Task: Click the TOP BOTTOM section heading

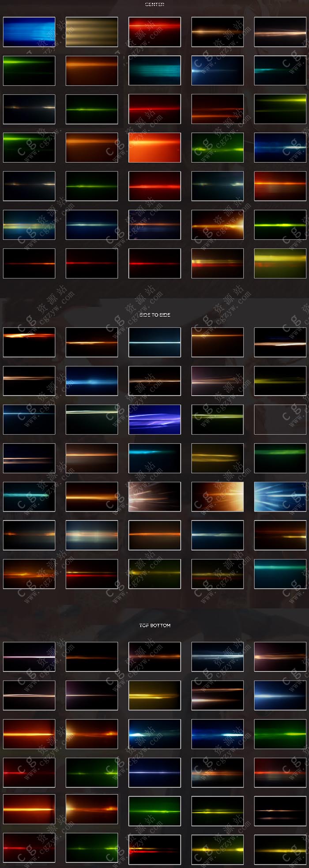Action: [154, 625]
